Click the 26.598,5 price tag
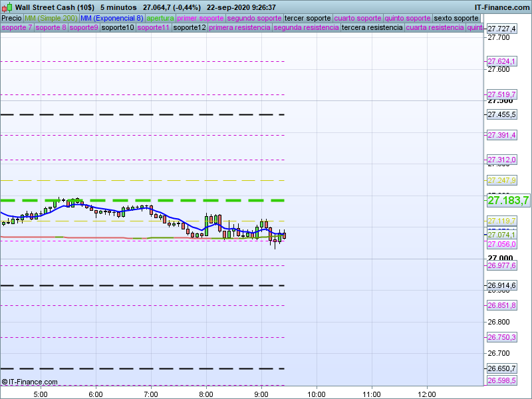The height and width of the screenshot is (399, 532). point(501,380)
